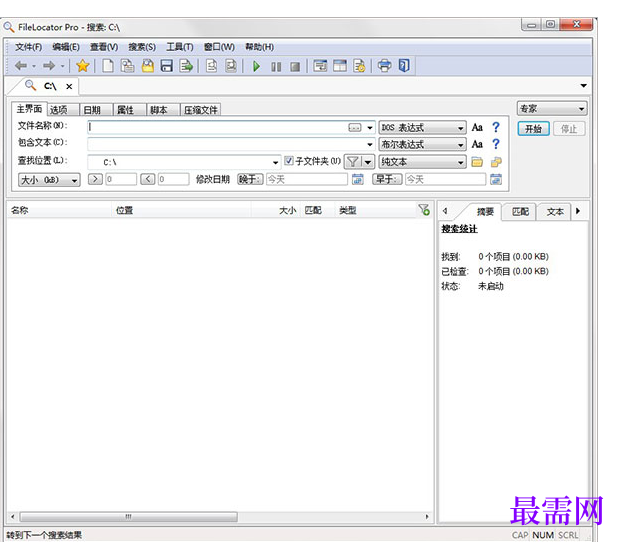Pause the search from the toolbar

(276, 67)
